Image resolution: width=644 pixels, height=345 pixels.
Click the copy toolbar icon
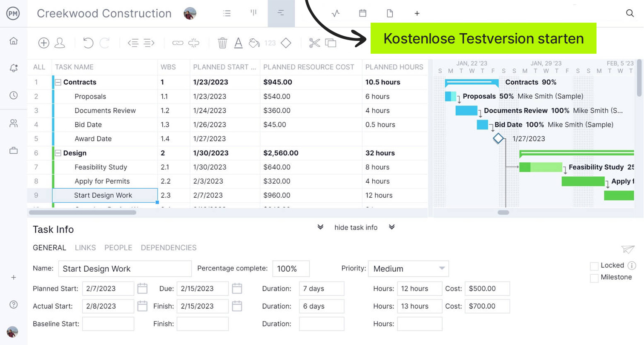tap(331, 43)
